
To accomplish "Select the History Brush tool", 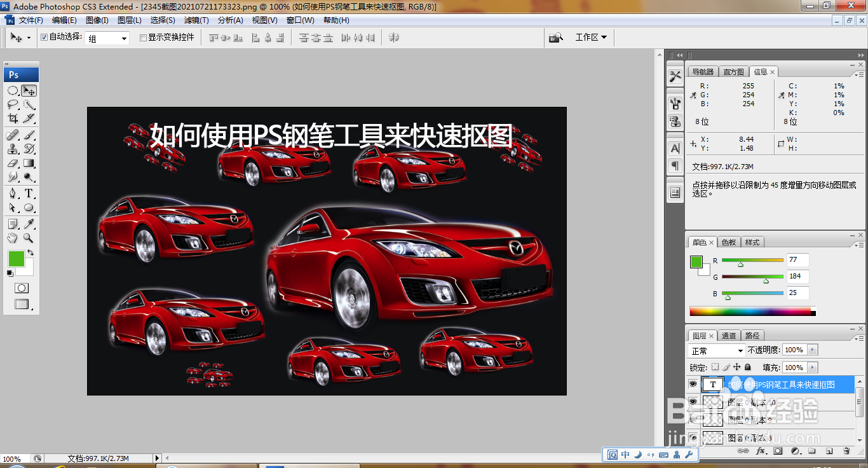I will 29,149.
